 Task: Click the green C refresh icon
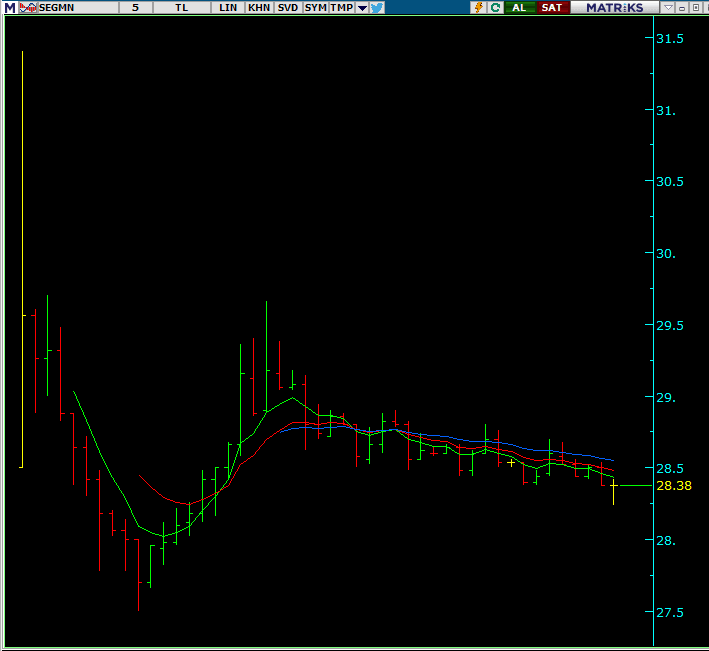[x=496, y=7]
